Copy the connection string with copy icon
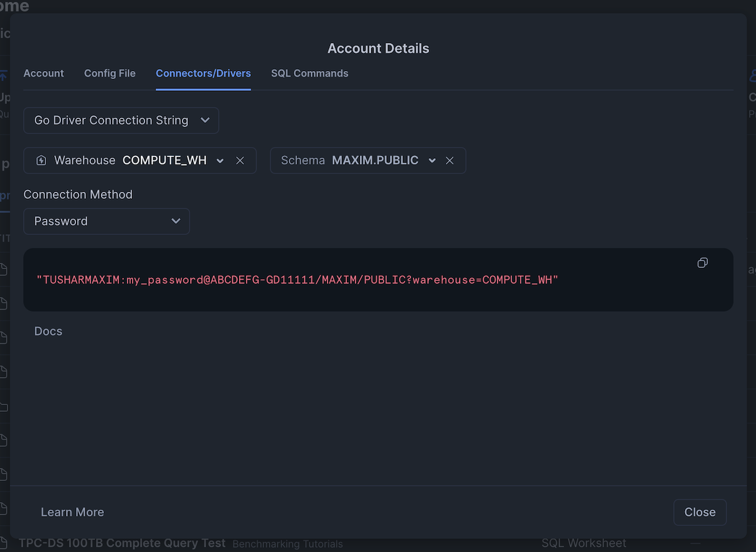756x552 pixels. (702, 263)
